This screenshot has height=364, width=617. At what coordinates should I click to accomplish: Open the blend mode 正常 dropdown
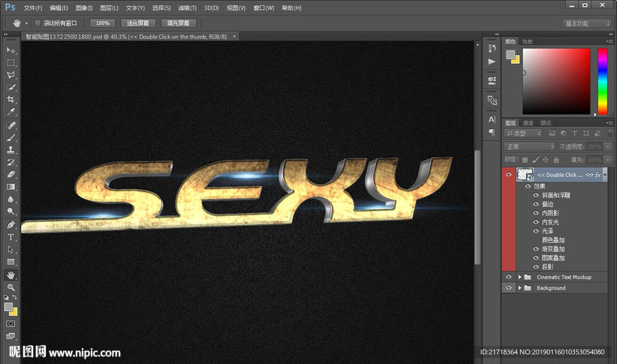click(530, 146)
